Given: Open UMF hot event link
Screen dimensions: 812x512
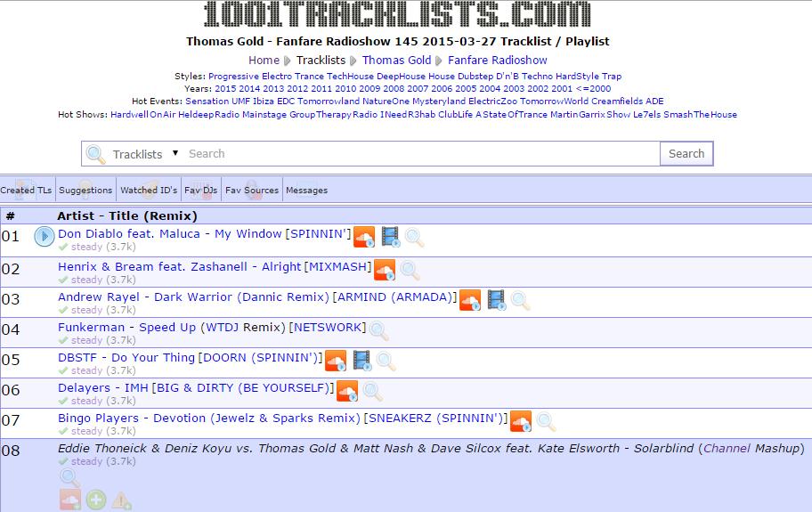Looking at the screenshot, I should [240, 101].
